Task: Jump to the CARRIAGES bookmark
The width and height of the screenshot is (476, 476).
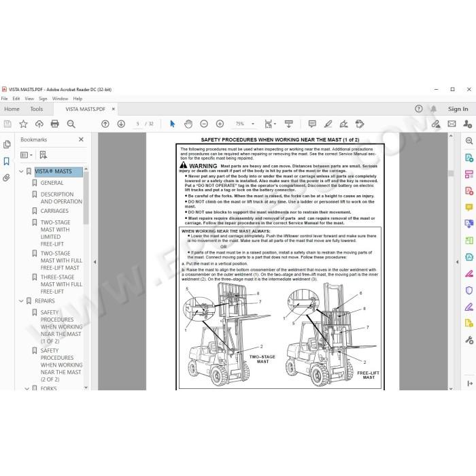Action: [54, 211]
